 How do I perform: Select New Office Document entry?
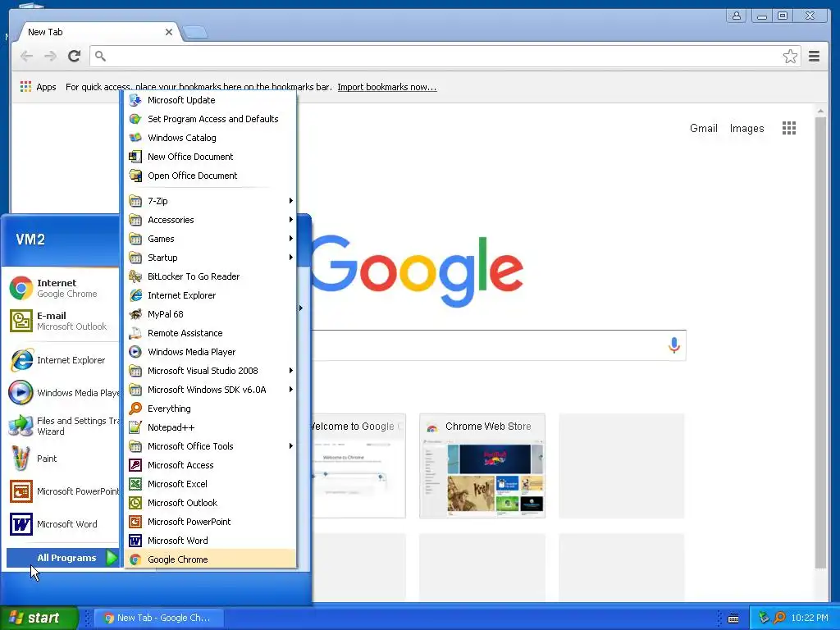[210, 157]
